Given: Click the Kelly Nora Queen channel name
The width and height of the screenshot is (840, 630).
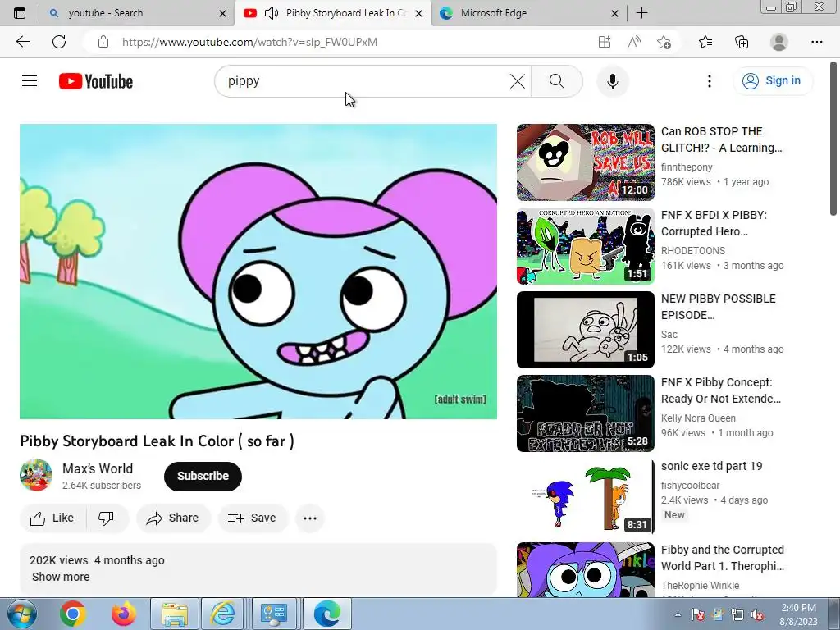Looking at the screenshot, I should 698,418.
